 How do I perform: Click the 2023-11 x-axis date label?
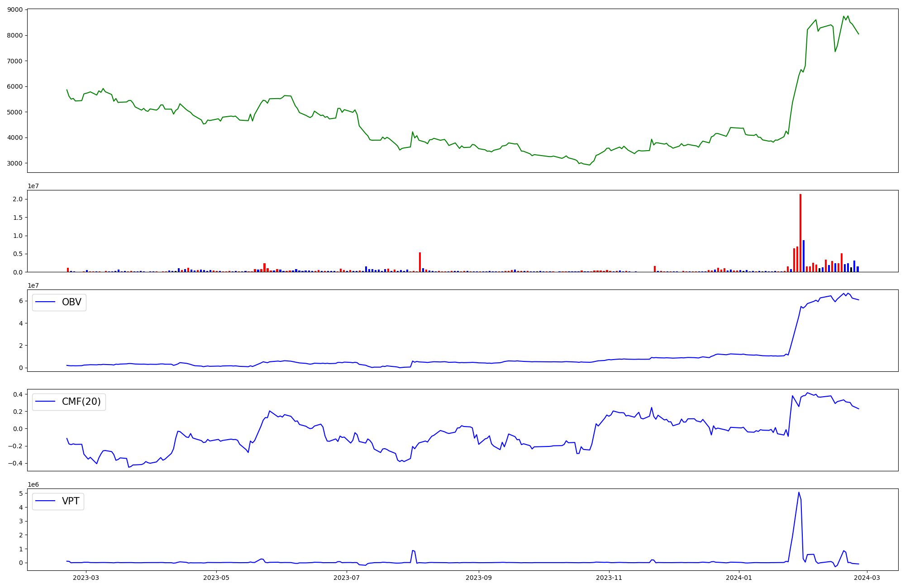(609, 578)
